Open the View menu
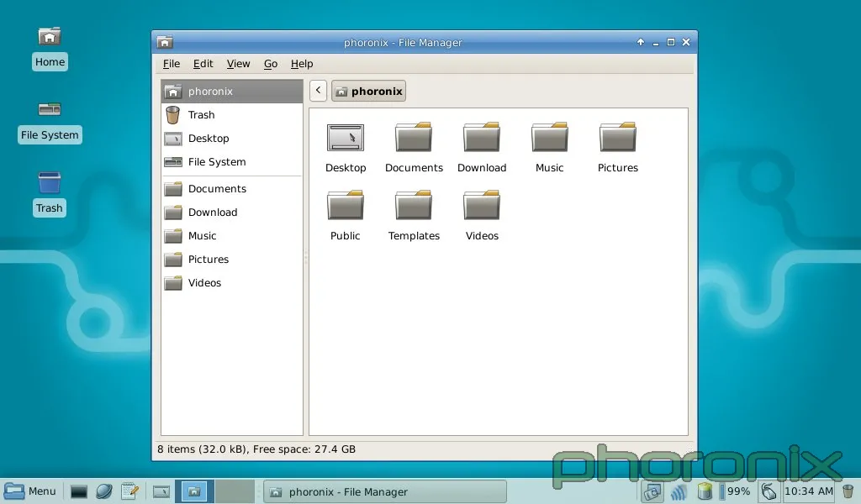The width and height of the screenshot is (861, 504). click(x=238, y=64)
